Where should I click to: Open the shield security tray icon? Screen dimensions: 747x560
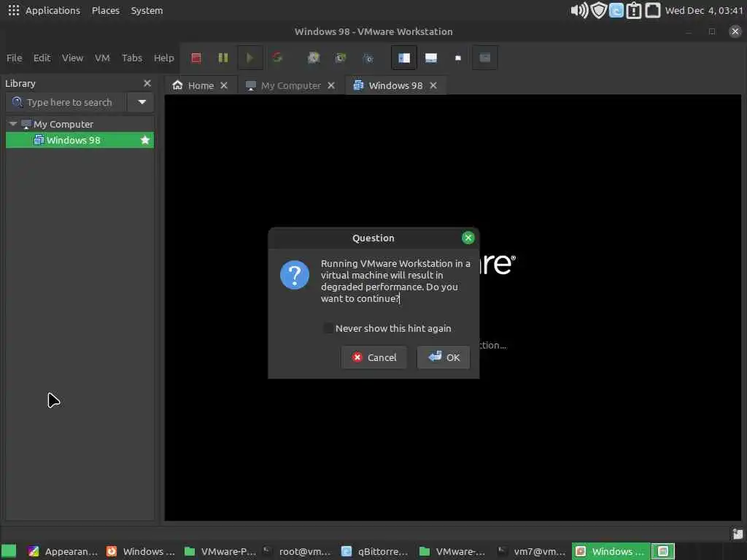tap(598, 10)
